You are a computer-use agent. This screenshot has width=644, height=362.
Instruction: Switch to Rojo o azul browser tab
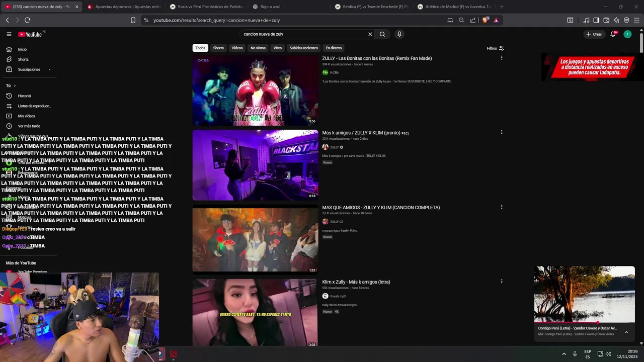pyautogui.click(x=289, y=7)
